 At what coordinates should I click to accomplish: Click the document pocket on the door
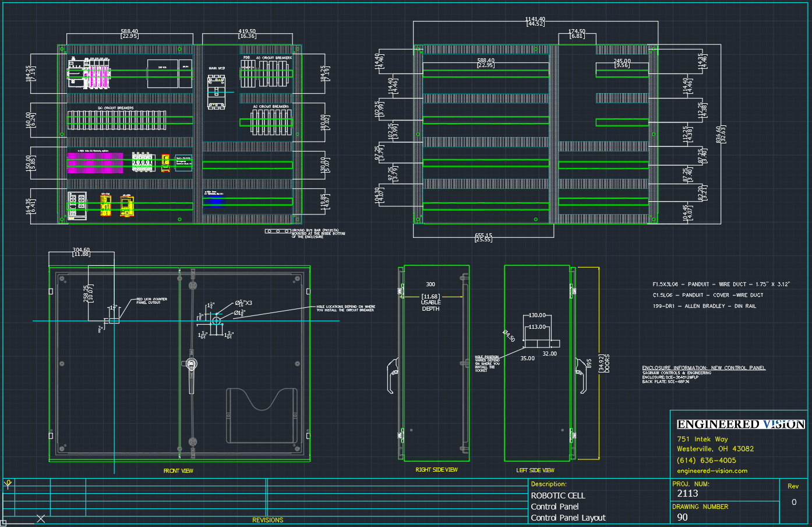tap(262, 415)
